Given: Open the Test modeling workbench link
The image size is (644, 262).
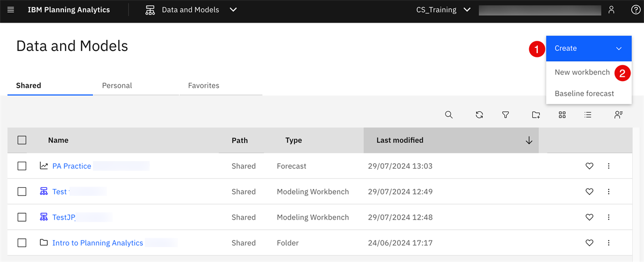Looking at the screenshot, I should [60, 192].
